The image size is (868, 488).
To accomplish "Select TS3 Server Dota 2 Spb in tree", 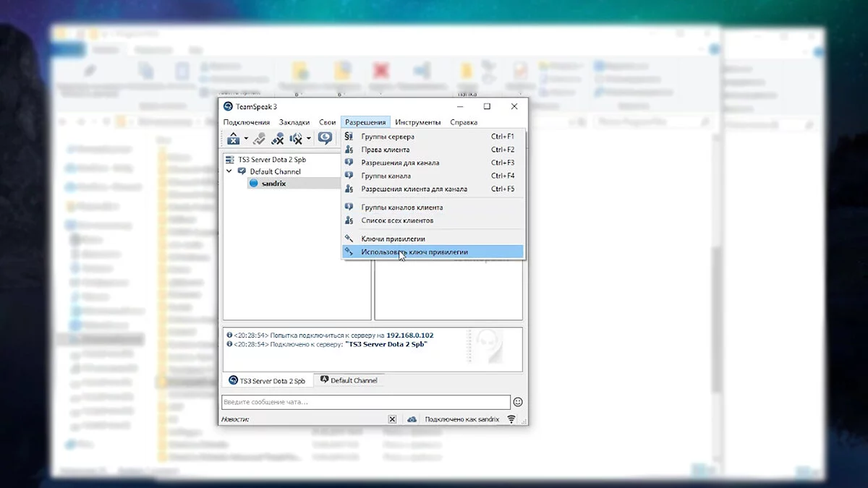I will [269, 159].
